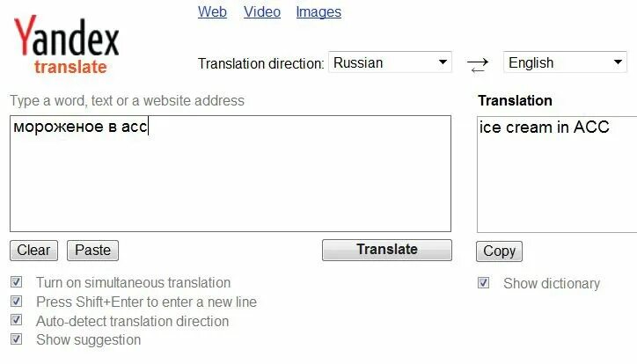Disable auto-detect translation direction

click(16, 321)
